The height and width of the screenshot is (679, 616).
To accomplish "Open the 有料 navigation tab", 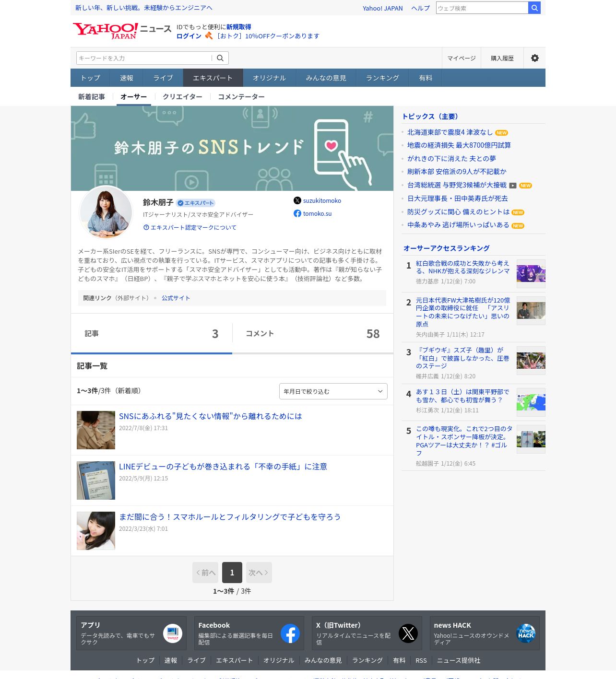I will (x=426, y=78).
